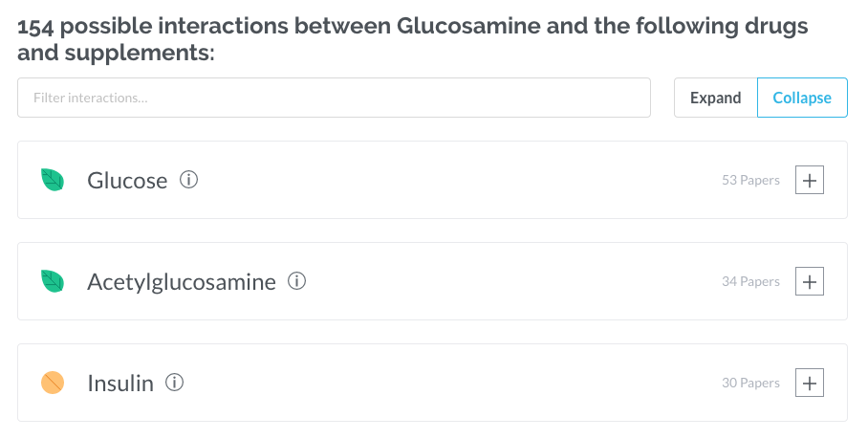Click the 34 Papers count for Acetylglucosamine

click(750, 281)
